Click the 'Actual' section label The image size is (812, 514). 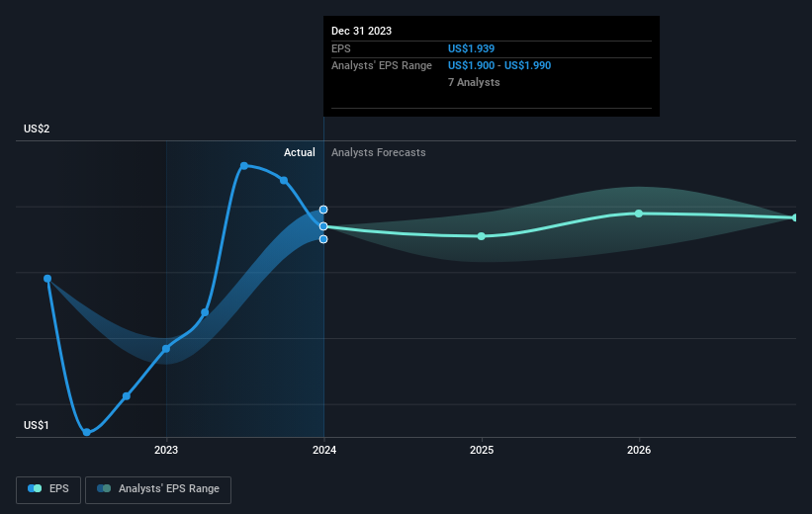(300, 152)
